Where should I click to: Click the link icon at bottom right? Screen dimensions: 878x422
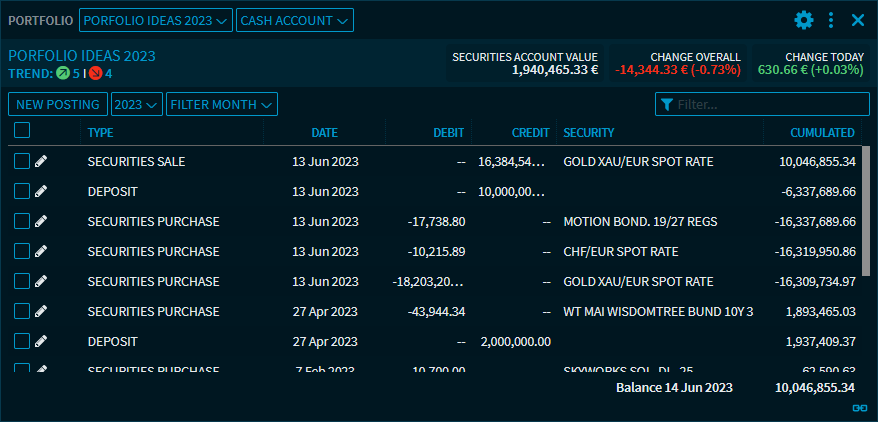click(859, 408)
